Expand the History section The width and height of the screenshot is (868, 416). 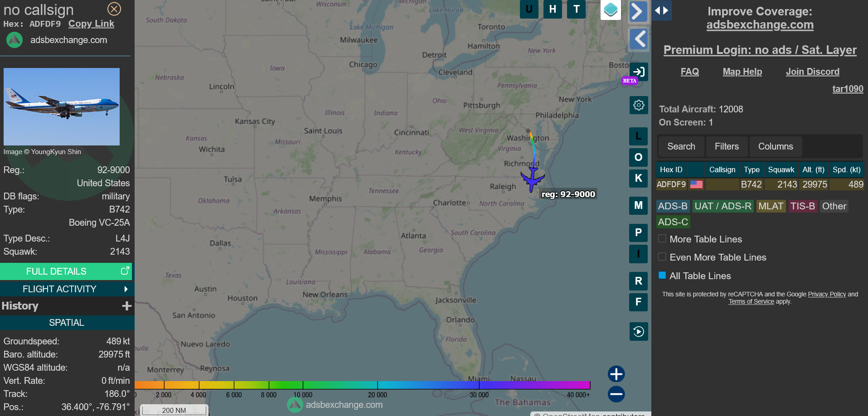(126, 306)
